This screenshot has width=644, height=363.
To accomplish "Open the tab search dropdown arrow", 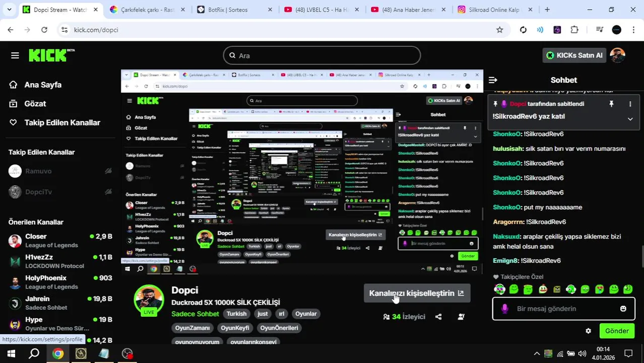I will pyautogui.click(x=9, y=10).
